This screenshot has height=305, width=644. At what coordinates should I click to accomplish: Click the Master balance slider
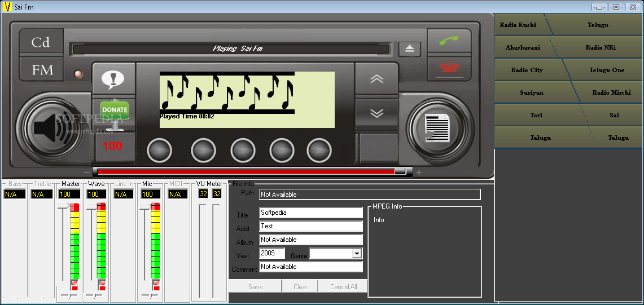[x=69, y=295]
